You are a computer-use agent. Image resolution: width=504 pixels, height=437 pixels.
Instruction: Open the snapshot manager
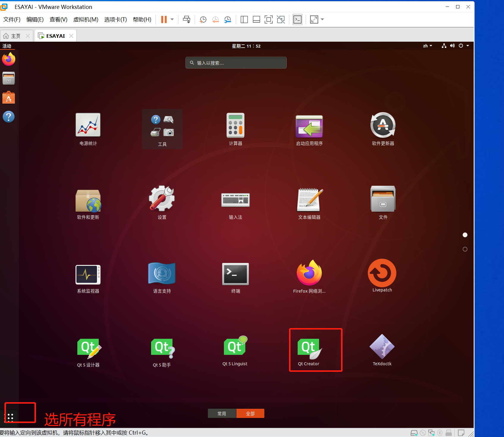pos(227,19)
